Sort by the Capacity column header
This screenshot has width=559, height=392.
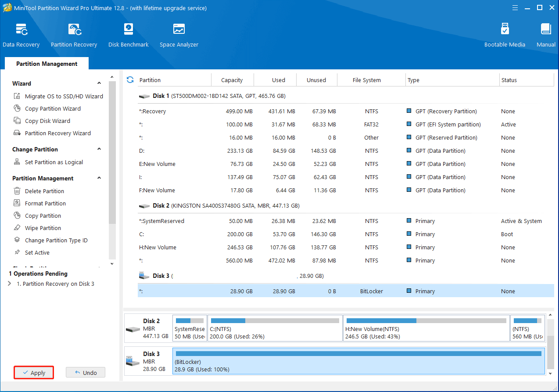coord(232,80)
